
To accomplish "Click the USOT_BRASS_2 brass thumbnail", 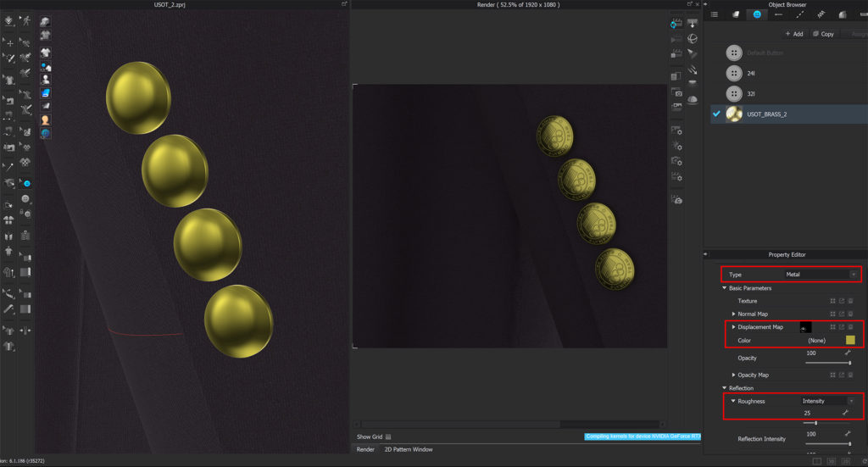I will click(734, 114).
